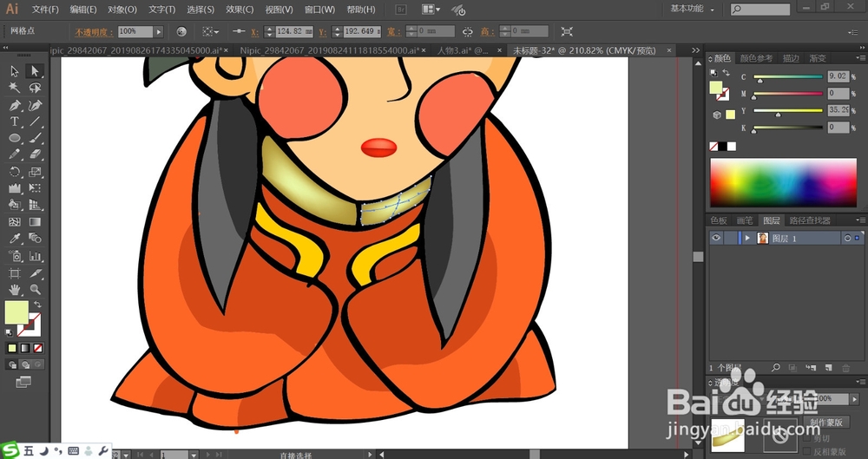Select the Curvature pen tool
Image resolution: width=868 pixels, height=459 pixels.
(35, 105)
